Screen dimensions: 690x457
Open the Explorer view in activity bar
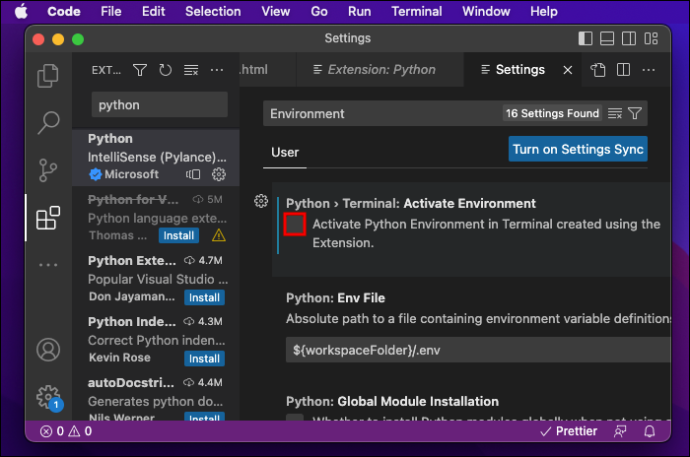[x=48, y=76]
